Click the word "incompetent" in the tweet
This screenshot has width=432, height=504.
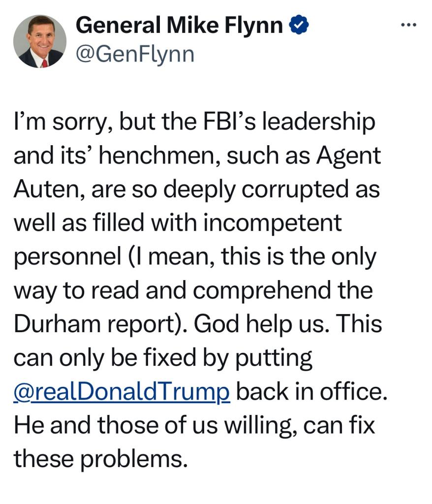(273, 224)
